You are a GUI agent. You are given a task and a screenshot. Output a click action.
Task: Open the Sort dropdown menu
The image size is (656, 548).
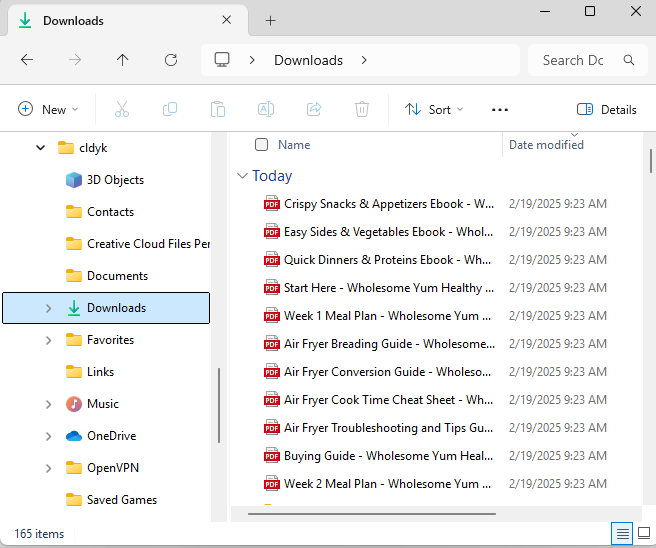point(434,110)
